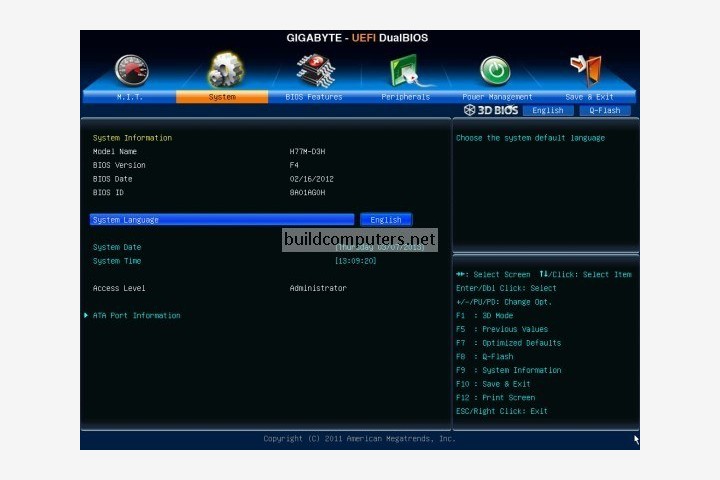Click the BIOS Version value F4
720x480 pixels.
294,165
